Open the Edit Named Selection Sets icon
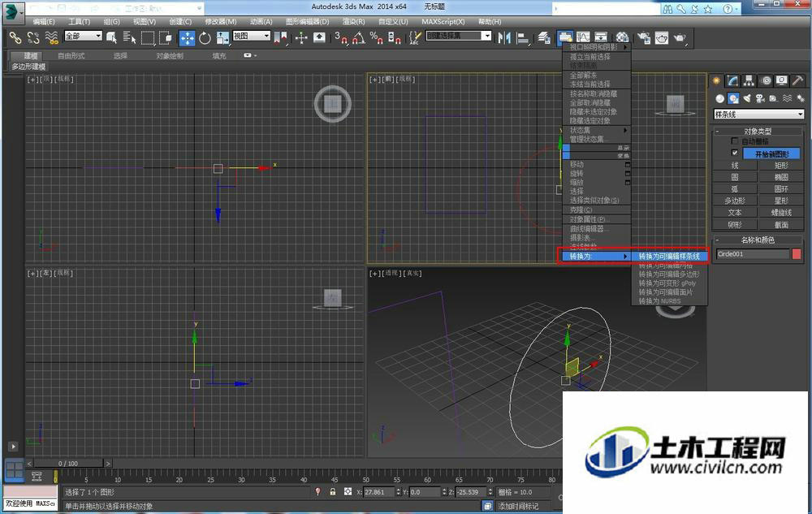Screen dimensions: 812x514 point(415,38)
